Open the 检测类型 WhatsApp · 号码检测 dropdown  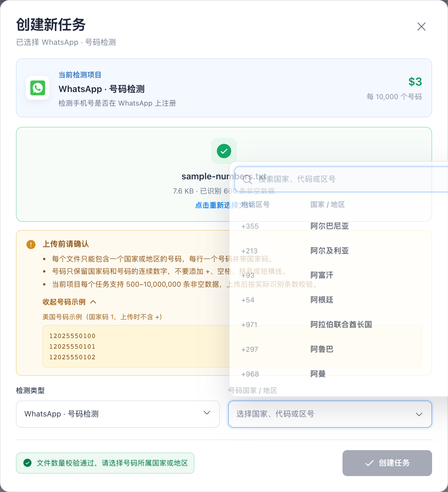[118, 414]
